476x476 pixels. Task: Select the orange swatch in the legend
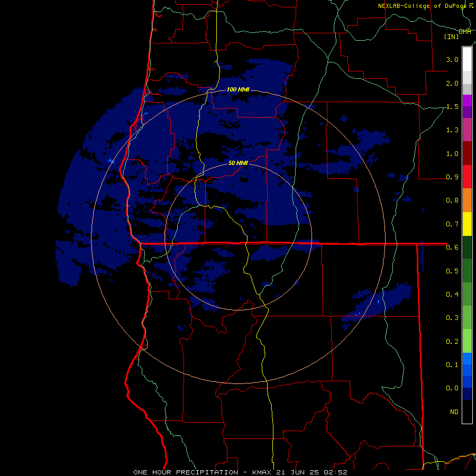pos(467,200)
